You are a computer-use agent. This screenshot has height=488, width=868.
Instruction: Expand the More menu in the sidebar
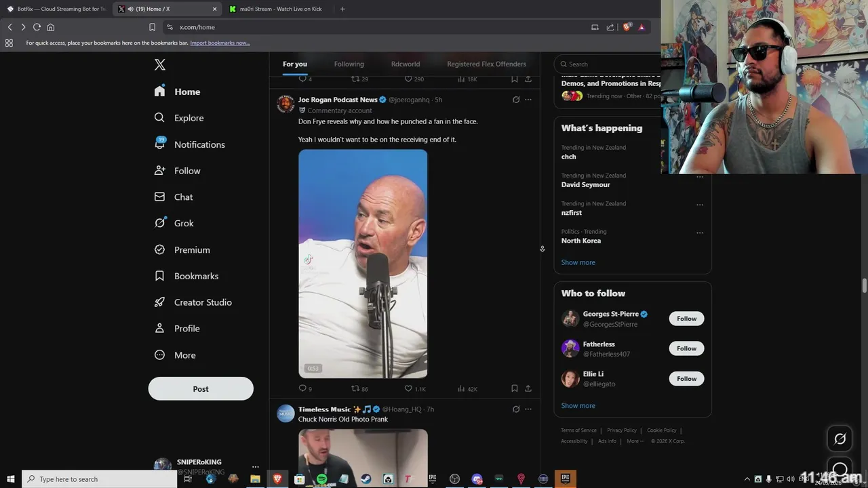pyautogui.click(x=175, y=355)
